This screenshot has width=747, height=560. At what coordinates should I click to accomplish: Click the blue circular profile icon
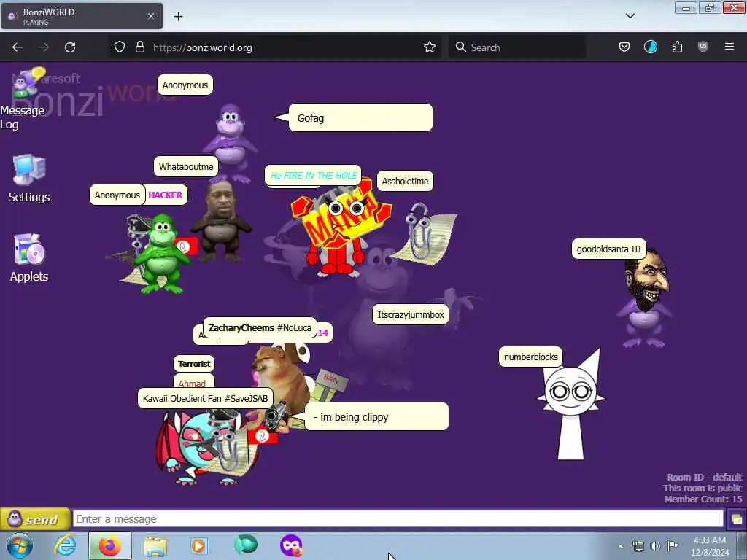pos(651,47)
